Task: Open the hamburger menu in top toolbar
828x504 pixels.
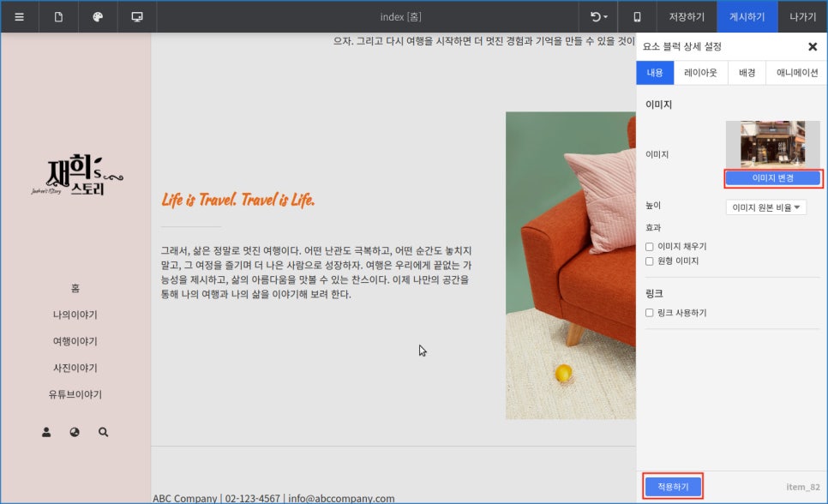Action: coord(20,17)
